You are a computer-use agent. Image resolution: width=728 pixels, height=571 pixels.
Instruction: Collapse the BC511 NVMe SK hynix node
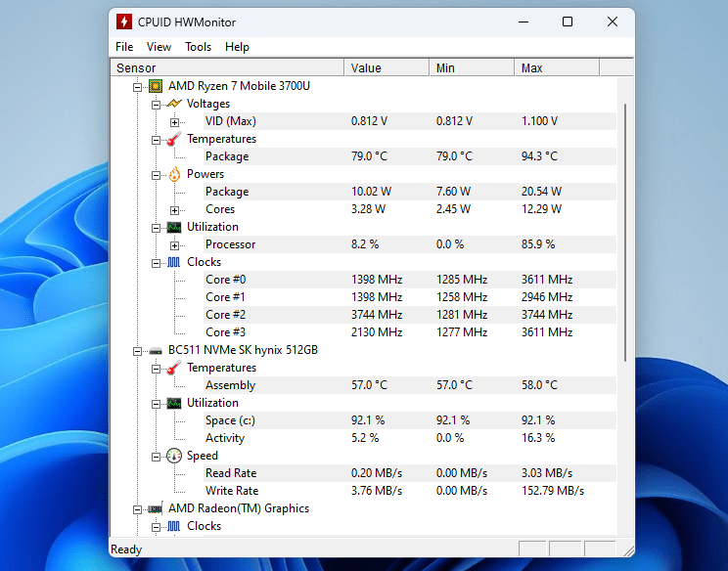pos(137,352)
